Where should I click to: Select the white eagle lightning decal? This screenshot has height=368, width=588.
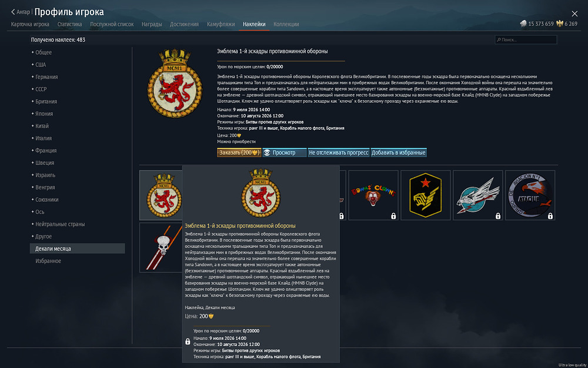(x=477, y=195)
